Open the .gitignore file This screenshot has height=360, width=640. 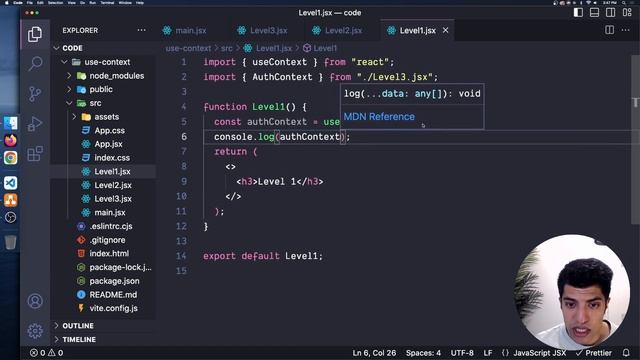coord(102,240)
